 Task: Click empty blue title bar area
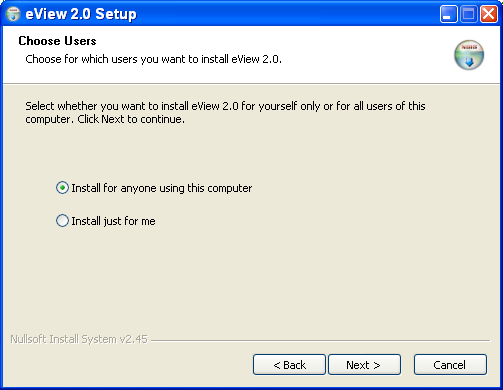[287, 14]
